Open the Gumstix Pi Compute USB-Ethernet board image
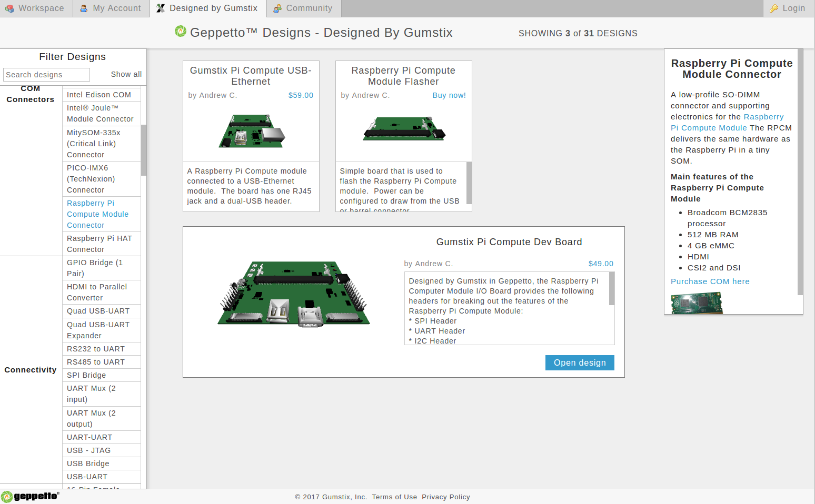 (251, 131)
